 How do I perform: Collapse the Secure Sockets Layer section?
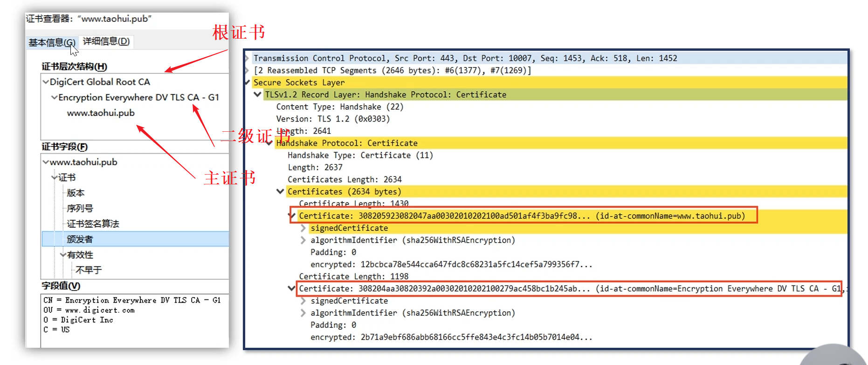pyautogui.click(x=247, y=82)
